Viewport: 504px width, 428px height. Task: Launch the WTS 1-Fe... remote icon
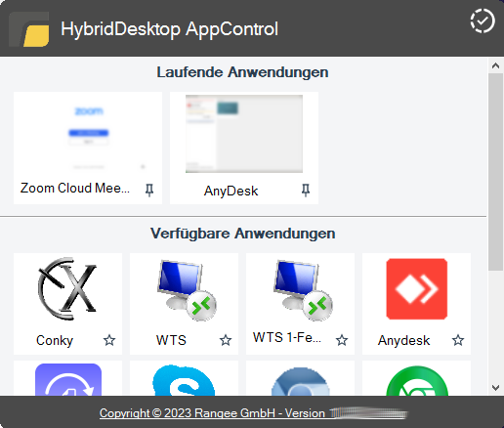(x=303, y=290)
